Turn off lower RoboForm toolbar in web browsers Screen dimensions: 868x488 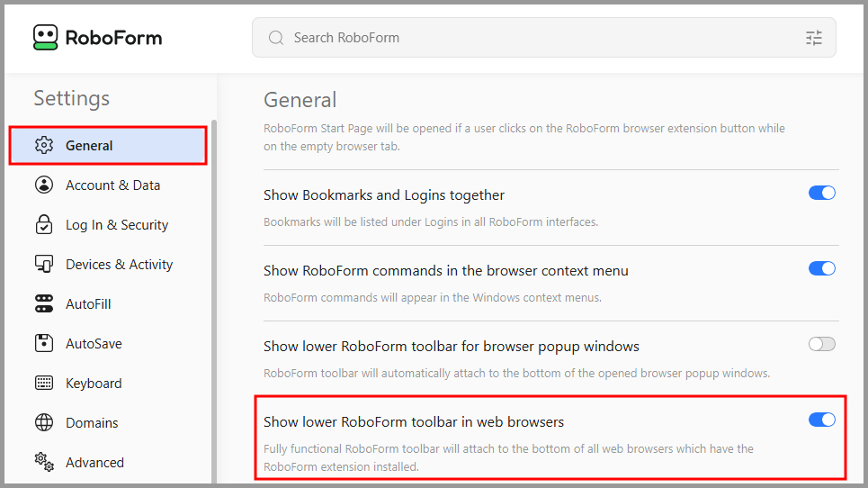click(821, 420)
